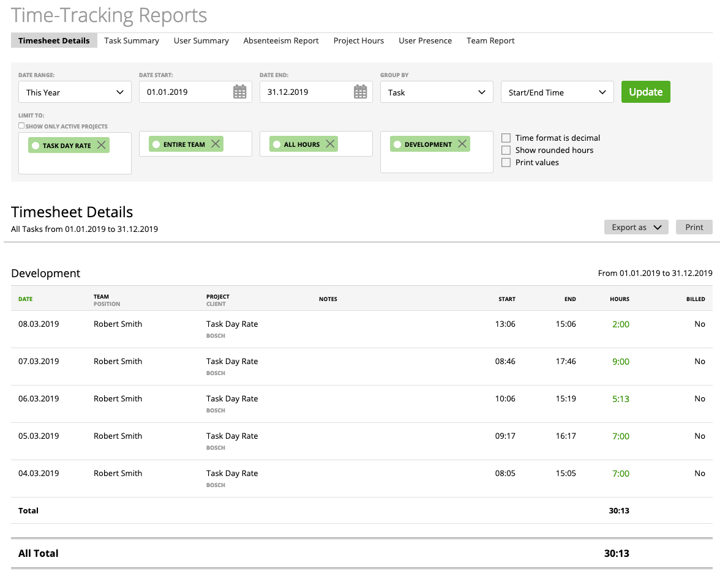Click the Task Day Rate filter box
Screen dimensions: 728x585
tap(75, 153)
